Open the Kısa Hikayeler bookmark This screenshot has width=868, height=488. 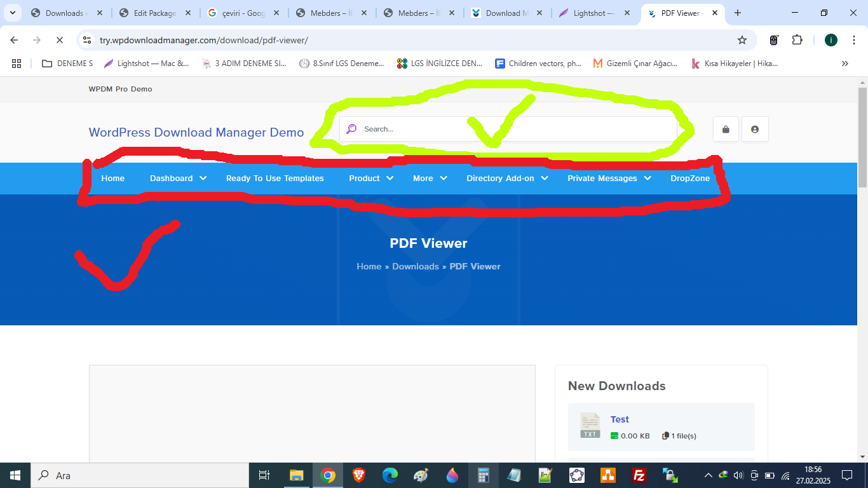click(x=735, y=64)
